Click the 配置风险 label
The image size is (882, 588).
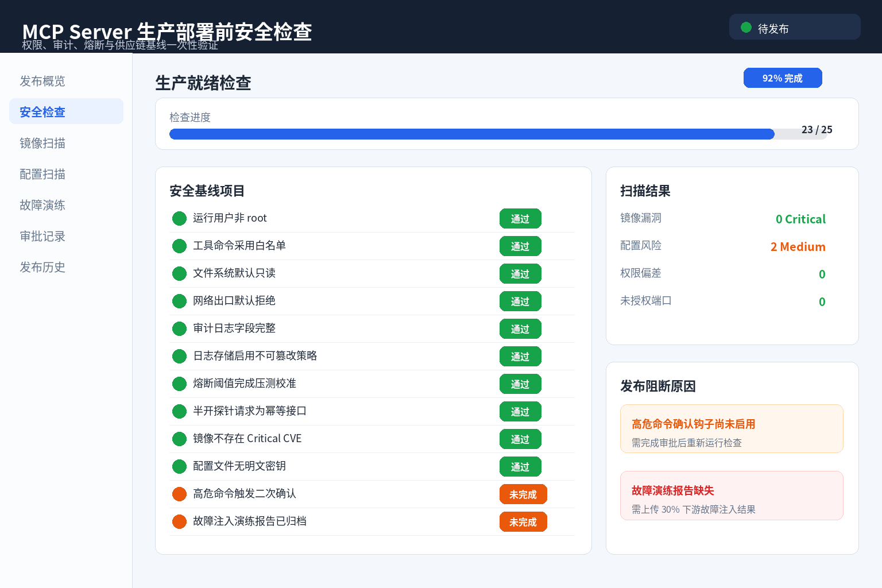641,245
